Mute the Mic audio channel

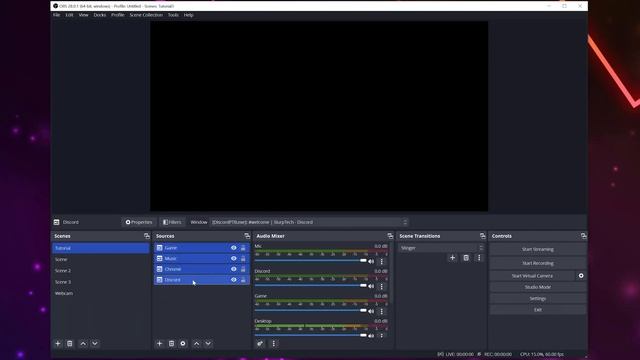pos(371,262)
